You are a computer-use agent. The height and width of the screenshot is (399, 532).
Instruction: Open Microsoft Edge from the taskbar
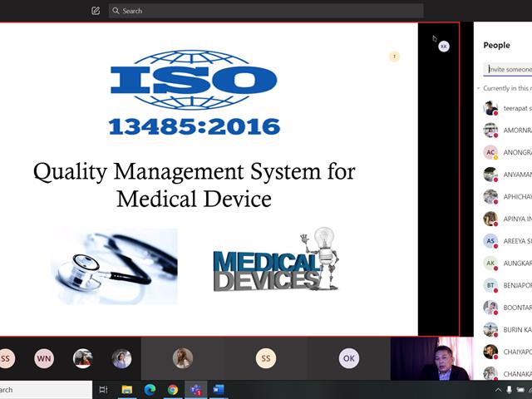(x=150, y=390)
